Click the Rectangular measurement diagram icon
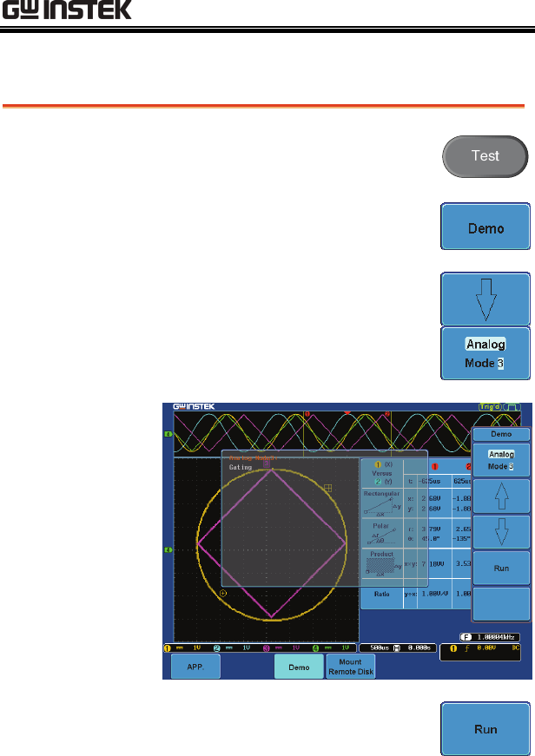 (x=381, y=507)
